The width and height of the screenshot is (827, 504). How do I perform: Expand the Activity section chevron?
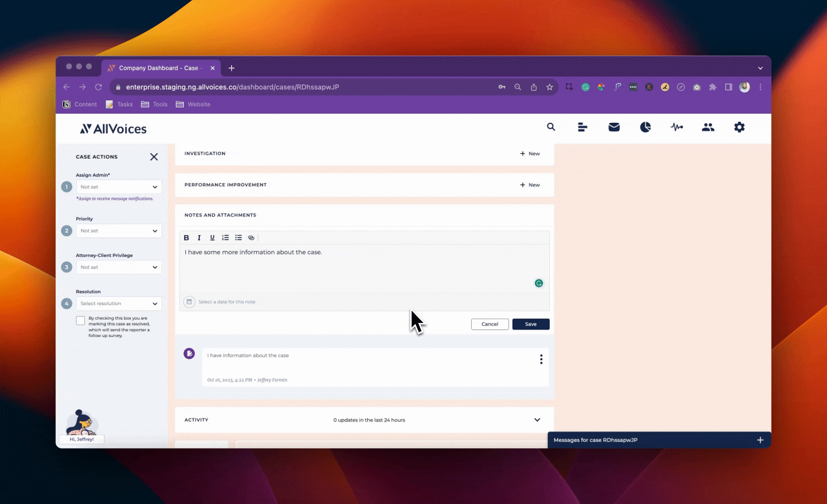point(537,420)
